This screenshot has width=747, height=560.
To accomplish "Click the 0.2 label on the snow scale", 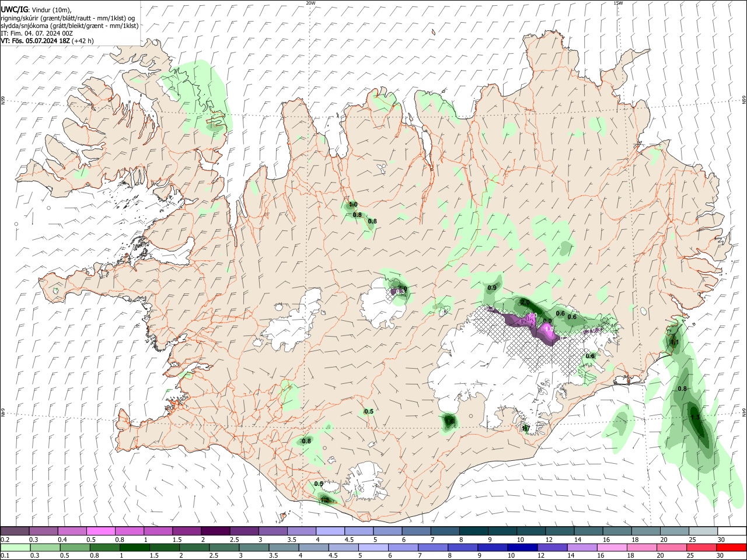I will point(5,540).
